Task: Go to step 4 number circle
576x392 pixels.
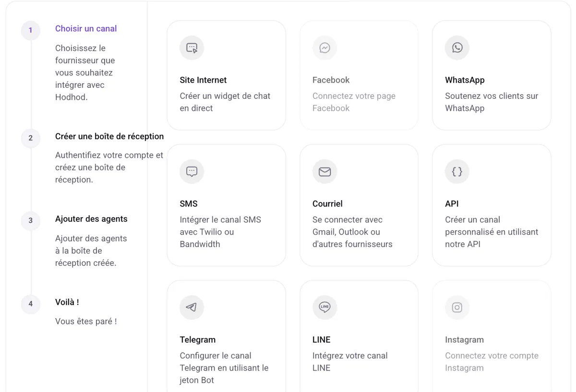Action: pos(31,304)
